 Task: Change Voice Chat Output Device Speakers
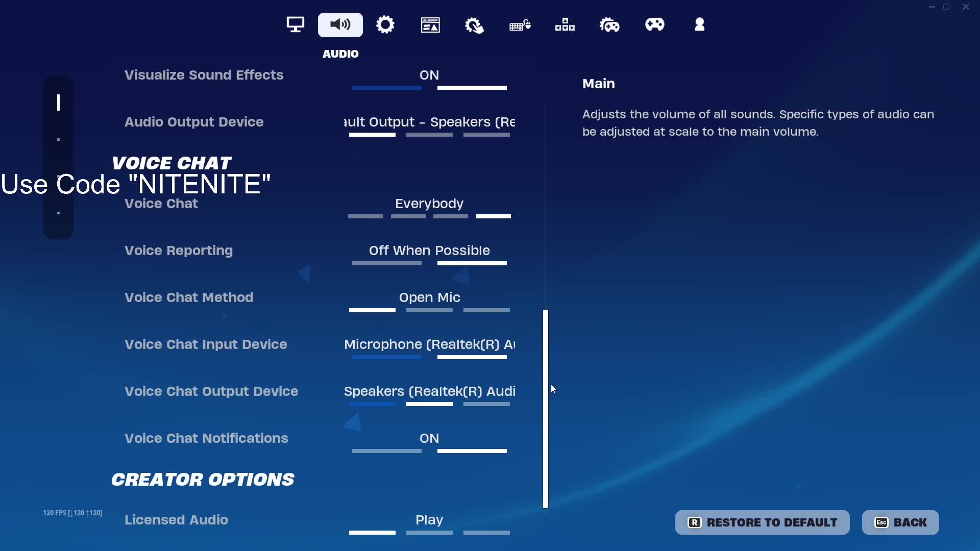click(x=429, y=391)
